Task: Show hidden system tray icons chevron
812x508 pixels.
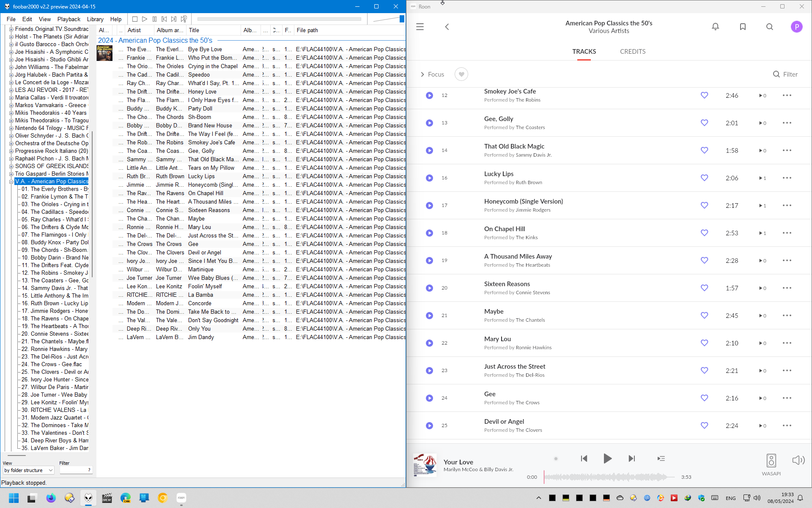Action: (x=539, y=498)
